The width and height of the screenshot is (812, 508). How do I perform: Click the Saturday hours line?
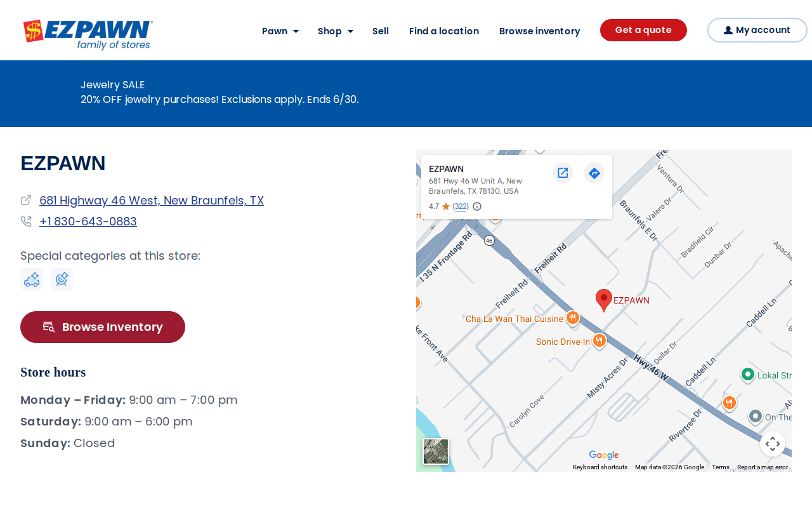107,422
